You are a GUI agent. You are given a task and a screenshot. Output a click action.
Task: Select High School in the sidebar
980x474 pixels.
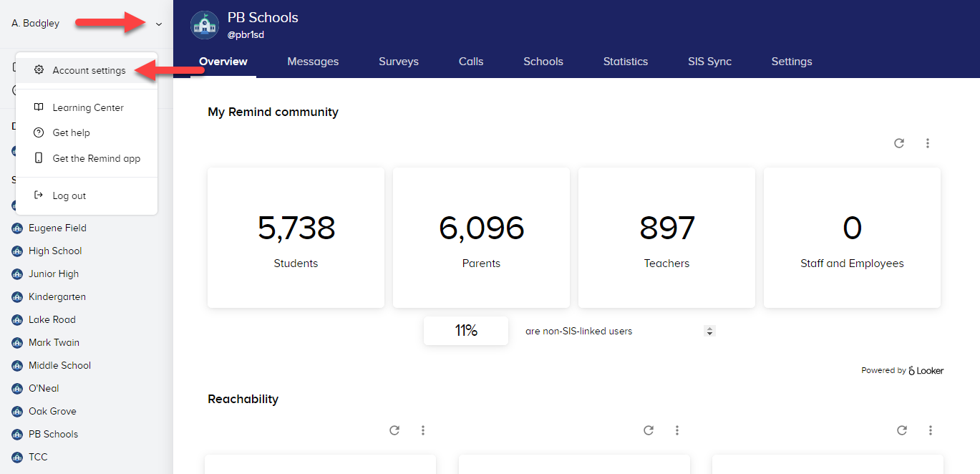pyautogui.click(x=55, y=251)
